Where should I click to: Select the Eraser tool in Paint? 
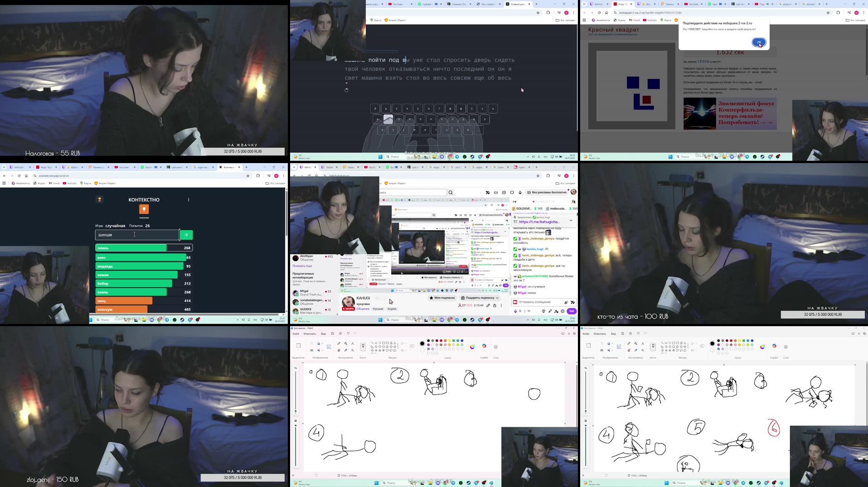coord(339,350)
